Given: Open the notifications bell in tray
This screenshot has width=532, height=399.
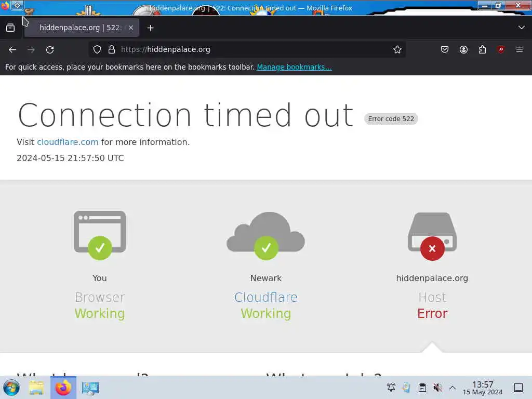Looking at the screenshot, I should 391,388.
